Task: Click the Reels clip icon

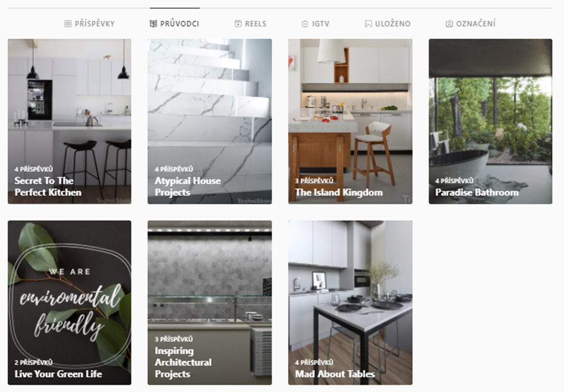Action: pyautogui.click(x=238, y=24)
